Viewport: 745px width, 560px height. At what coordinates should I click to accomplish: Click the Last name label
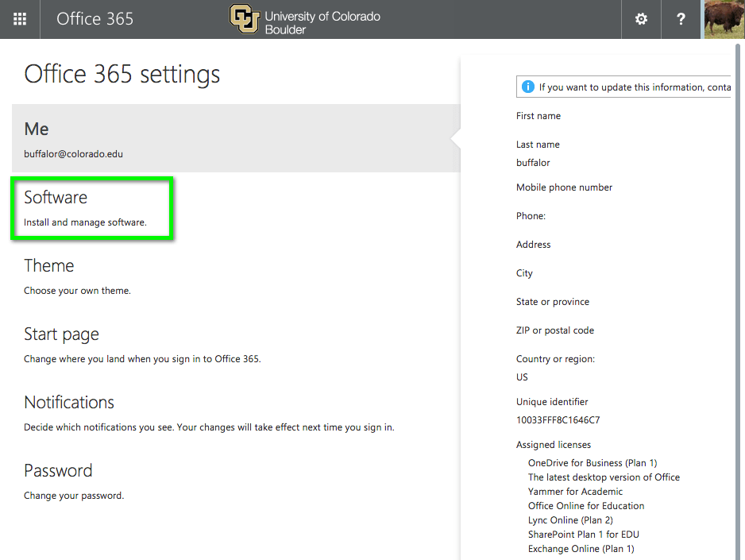[x=538, y=145]
